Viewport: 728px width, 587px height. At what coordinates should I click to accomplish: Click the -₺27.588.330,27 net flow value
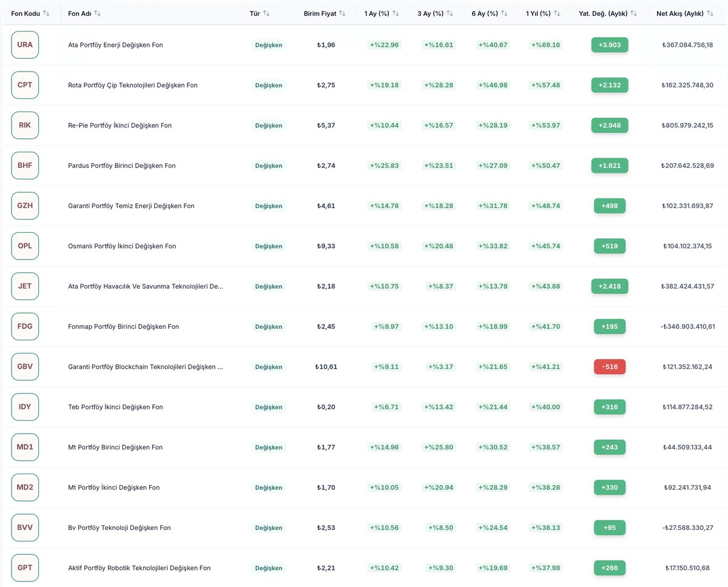click(687, 528)
